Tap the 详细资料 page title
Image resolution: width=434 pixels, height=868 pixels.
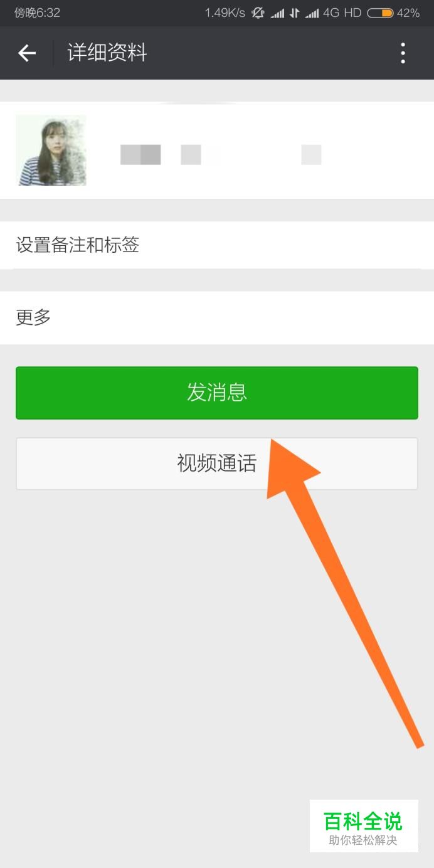point(107,53)
